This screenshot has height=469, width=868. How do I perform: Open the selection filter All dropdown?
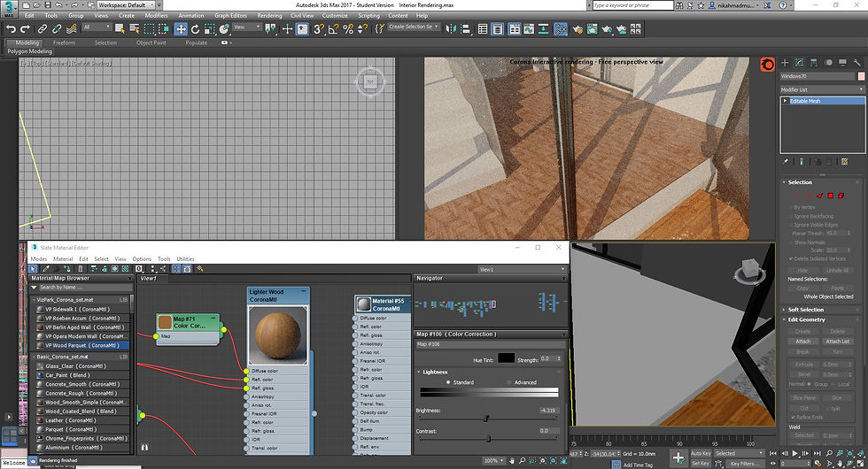[x=97, y=27]
